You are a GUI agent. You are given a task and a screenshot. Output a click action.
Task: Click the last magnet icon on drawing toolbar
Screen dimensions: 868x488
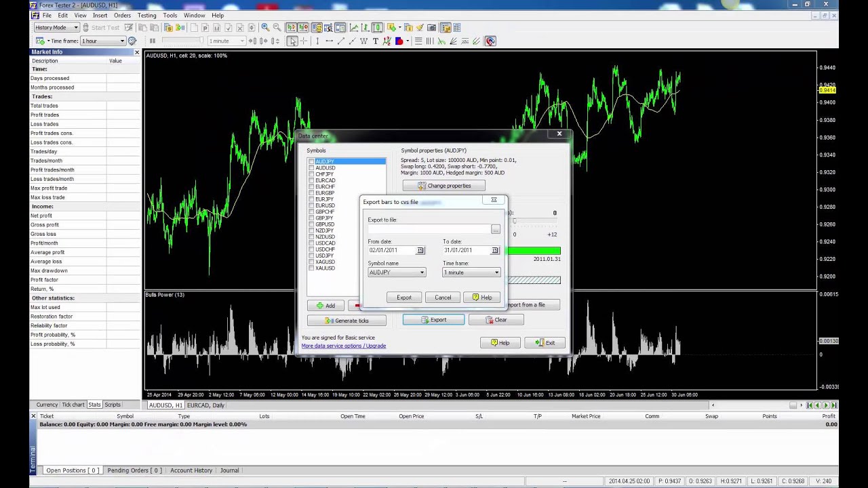[x=490, y=41]
